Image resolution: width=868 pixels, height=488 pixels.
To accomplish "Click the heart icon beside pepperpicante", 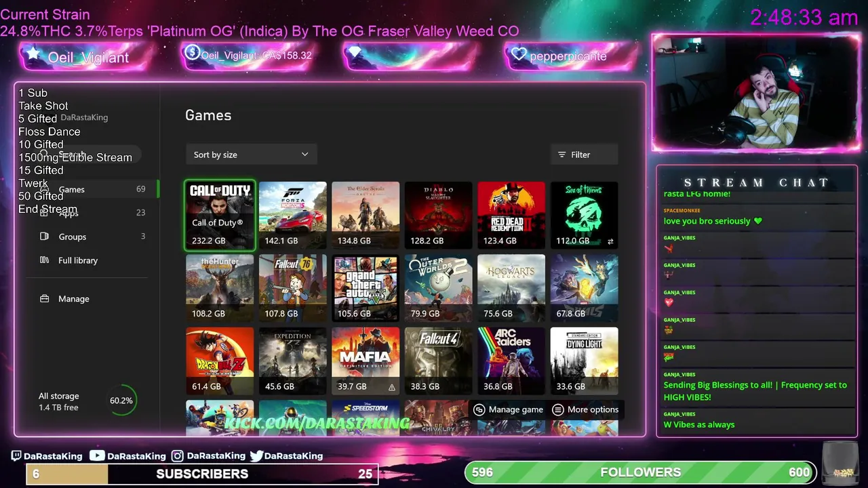I will 519,55.
